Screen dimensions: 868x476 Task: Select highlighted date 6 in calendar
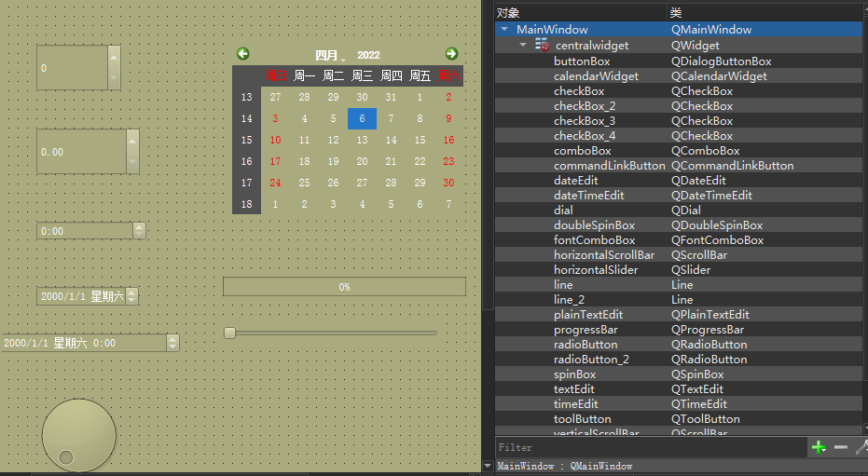pos(362,118)
